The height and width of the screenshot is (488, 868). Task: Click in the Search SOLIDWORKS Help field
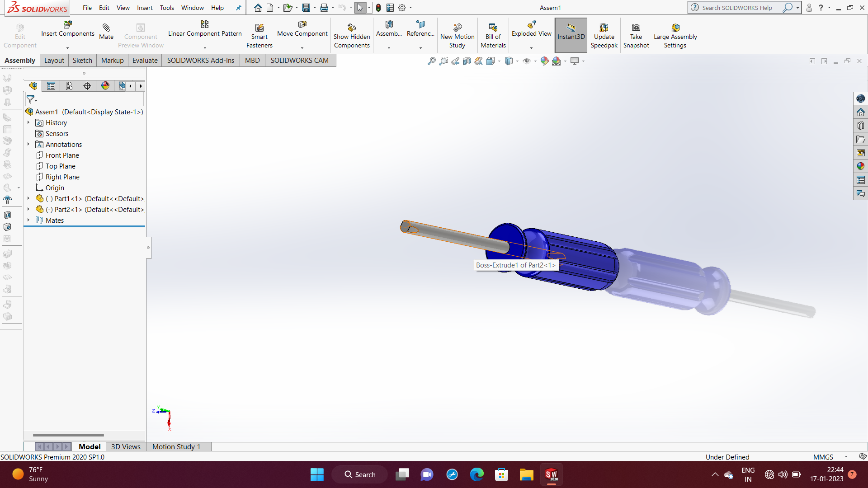739,8
